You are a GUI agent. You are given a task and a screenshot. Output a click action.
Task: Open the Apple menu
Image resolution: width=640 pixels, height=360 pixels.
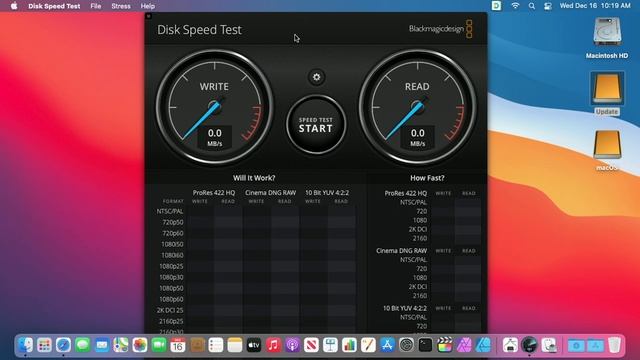coord(14,6)
